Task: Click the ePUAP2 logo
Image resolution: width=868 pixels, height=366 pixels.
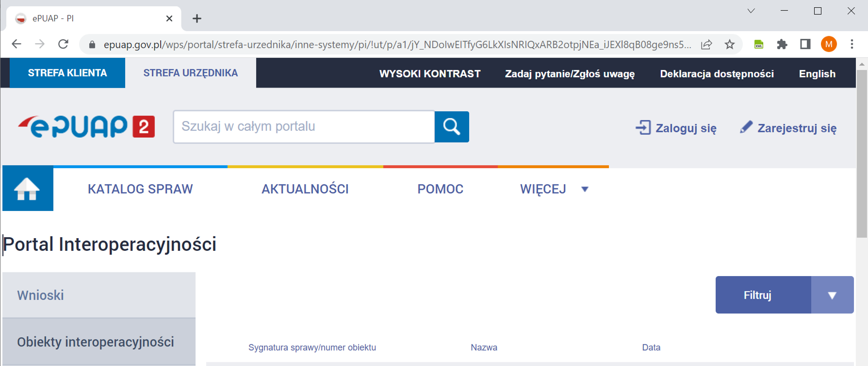Action: (x=86, y=127)
